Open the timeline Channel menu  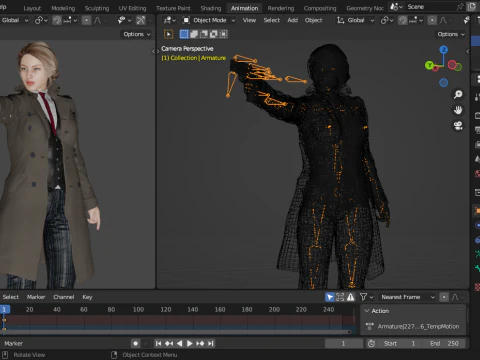[x=63, y=297]
